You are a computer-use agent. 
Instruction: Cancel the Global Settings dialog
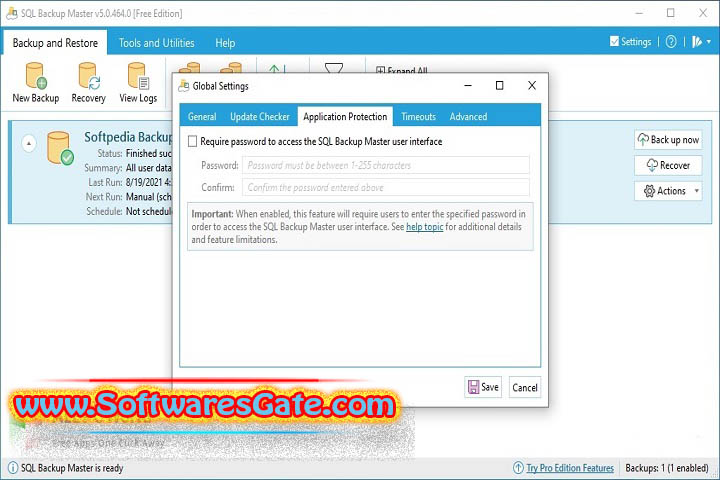[525, 387]
